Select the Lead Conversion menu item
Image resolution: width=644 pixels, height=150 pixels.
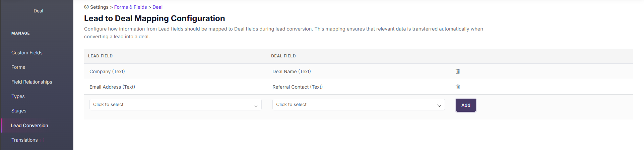click(29, 126)
